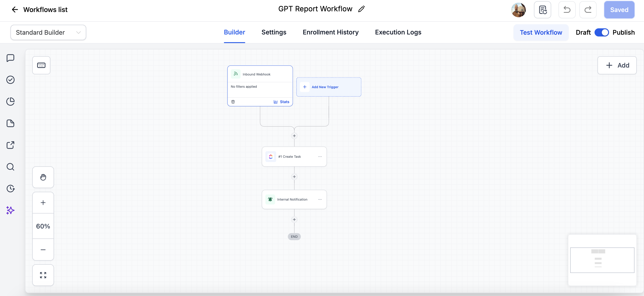Open more options on Internal Notification
This screenshot has height=296, width=644.
click(320, 200)
